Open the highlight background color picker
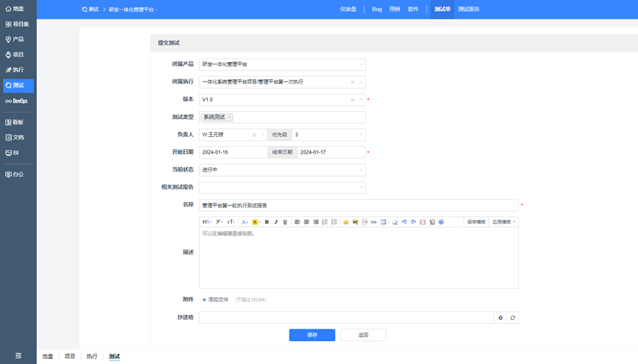The height and width of the screenshot is (364, 638). [256, 222]
